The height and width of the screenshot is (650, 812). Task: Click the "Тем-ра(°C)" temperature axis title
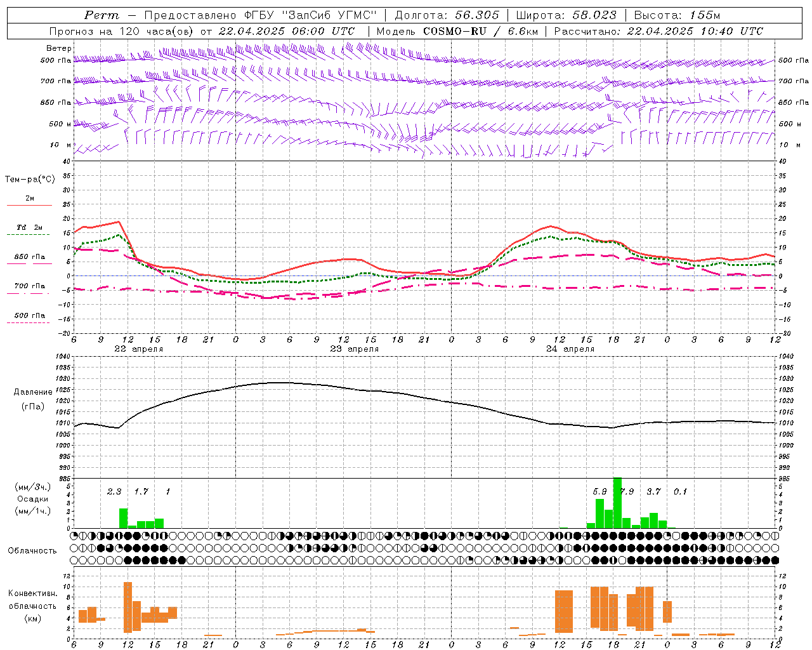(30, 180)
